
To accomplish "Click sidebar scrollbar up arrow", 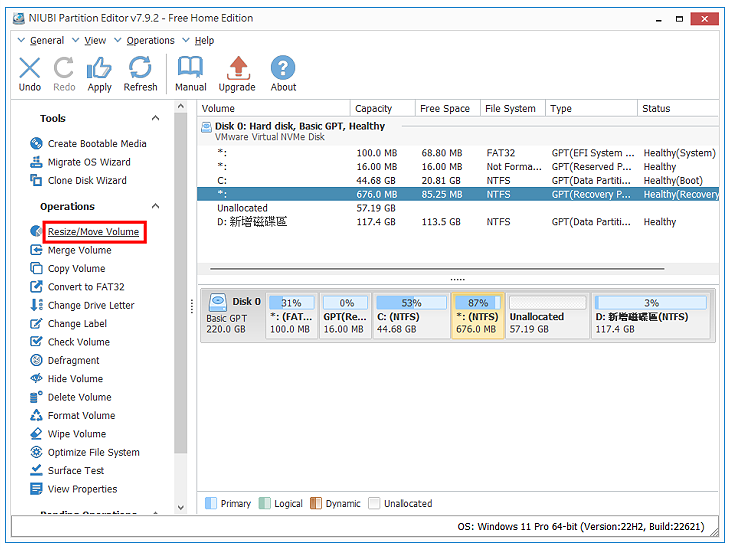I will (181, 106).
